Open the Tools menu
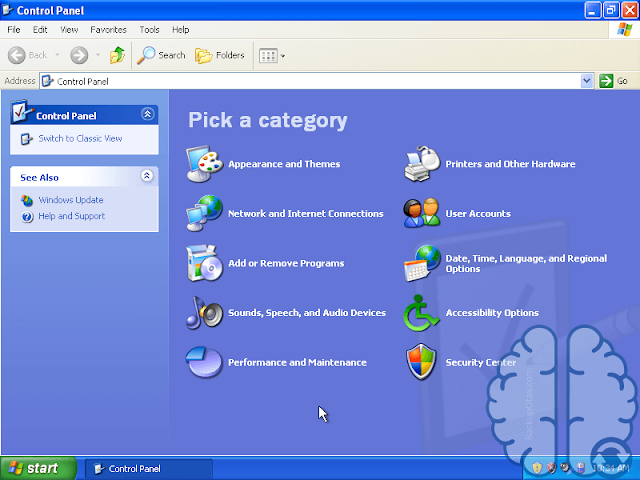 149,30
